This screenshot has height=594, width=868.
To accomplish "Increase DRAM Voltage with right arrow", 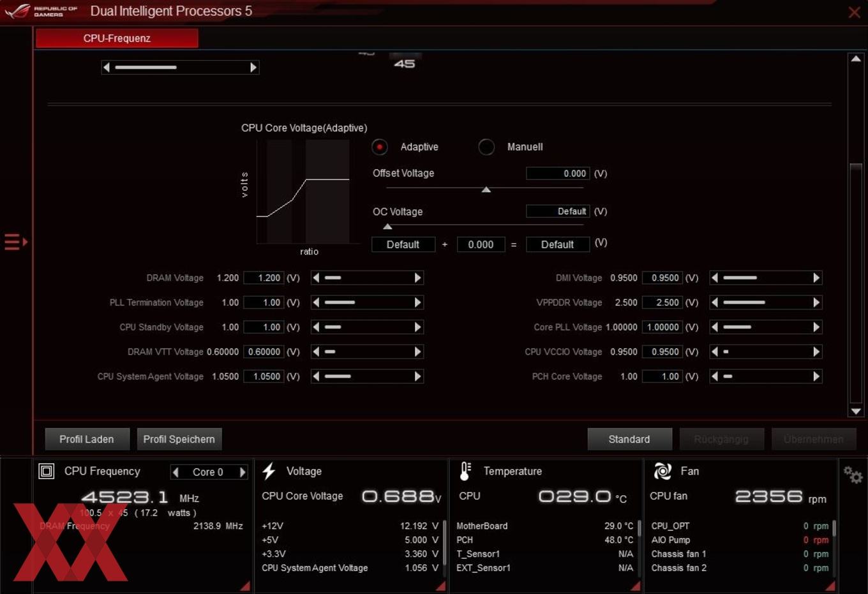I will (418, 278).
